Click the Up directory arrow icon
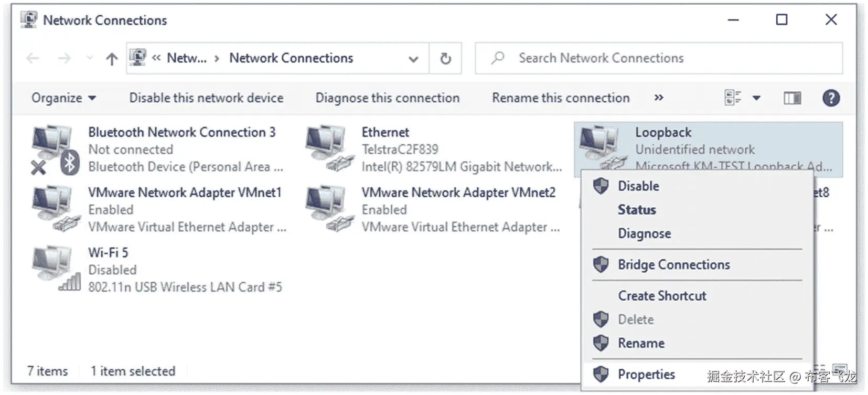This screenshot has width=868, height=395. click(112, 59)
